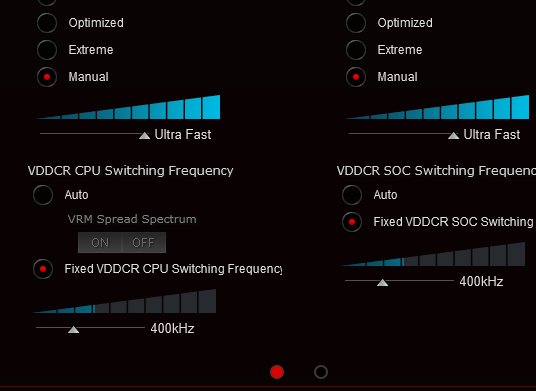The image size is (536, 391).
Task: Turn VRM Spread Spectrum OFF
Action: (144, 243)
